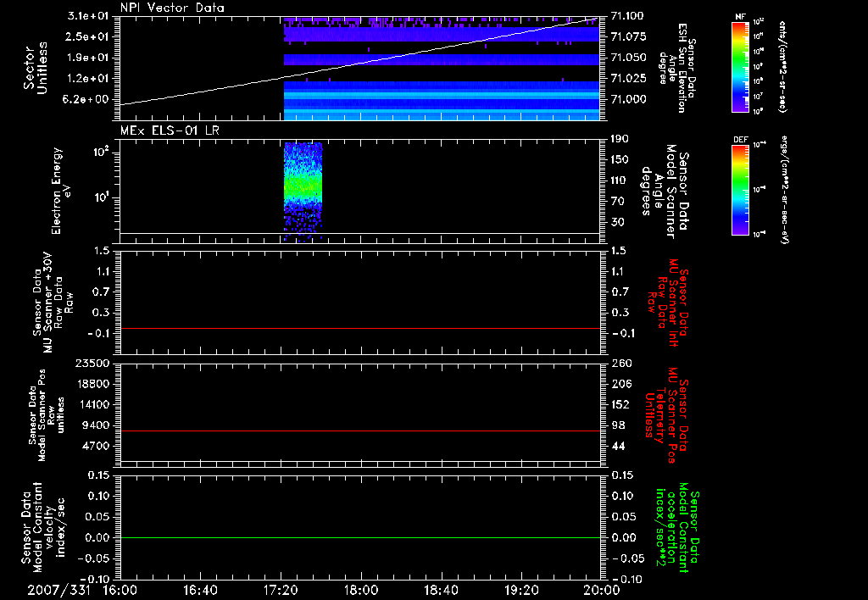Click the red 'MU Scanner Inh Raw Data' label
The height and width of the screenshot is (600, 868).
pyautogui.click(x=667, y=303)
